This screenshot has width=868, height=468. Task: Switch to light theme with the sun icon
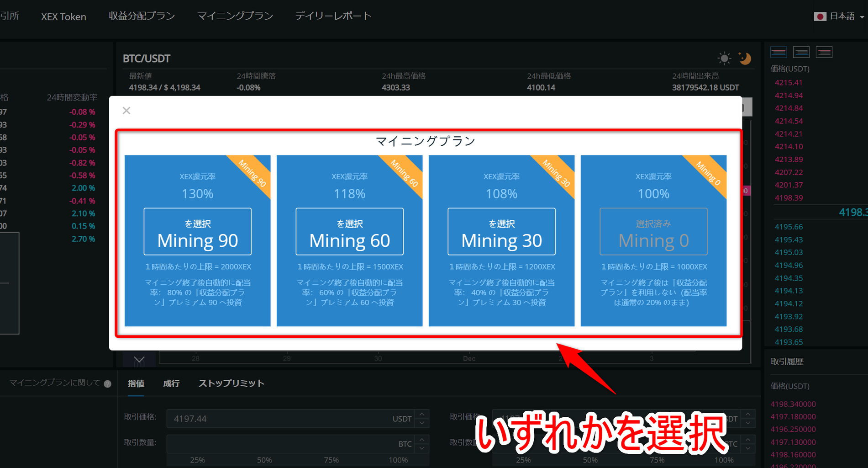724,58
